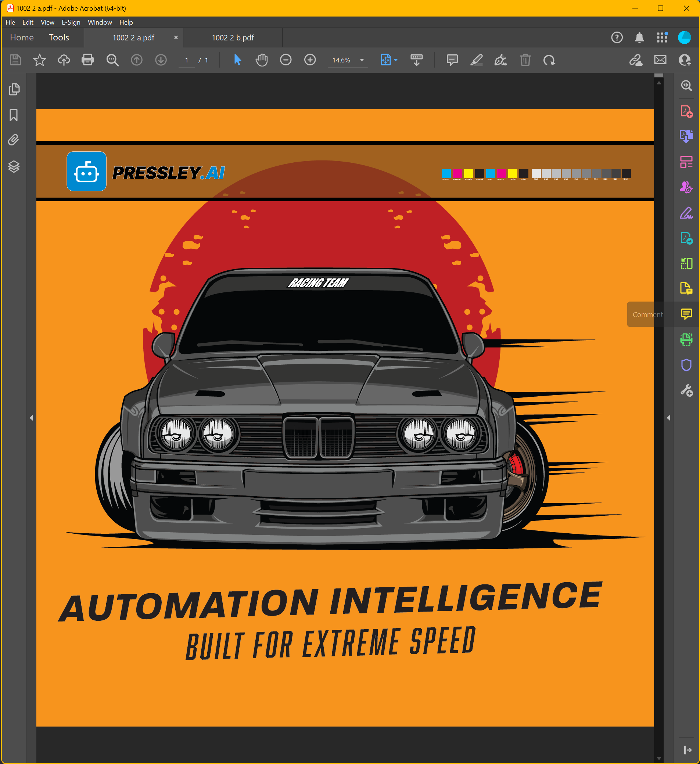Open the Request E-signatures tool
Screen dimensions: 700x764
coord(686,187)
